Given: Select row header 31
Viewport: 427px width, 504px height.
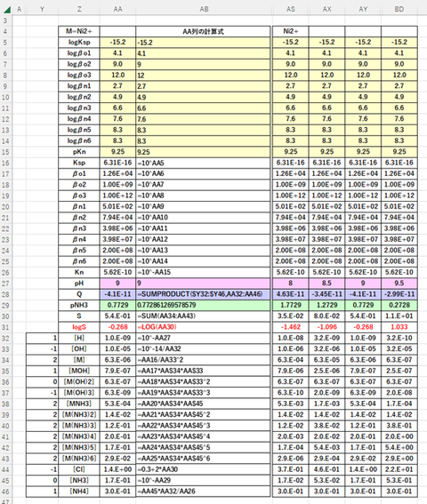Looking at the screenshot, I should (5, 327).
